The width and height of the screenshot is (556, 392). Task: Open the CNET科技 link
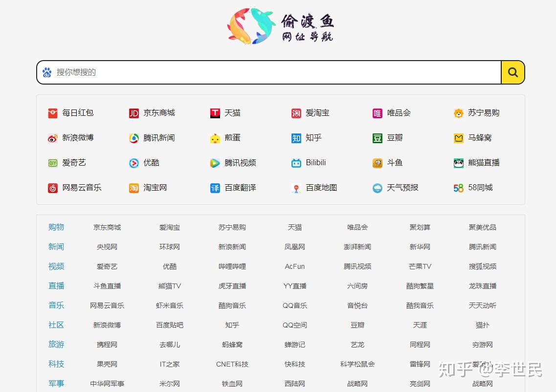[232, 364]
